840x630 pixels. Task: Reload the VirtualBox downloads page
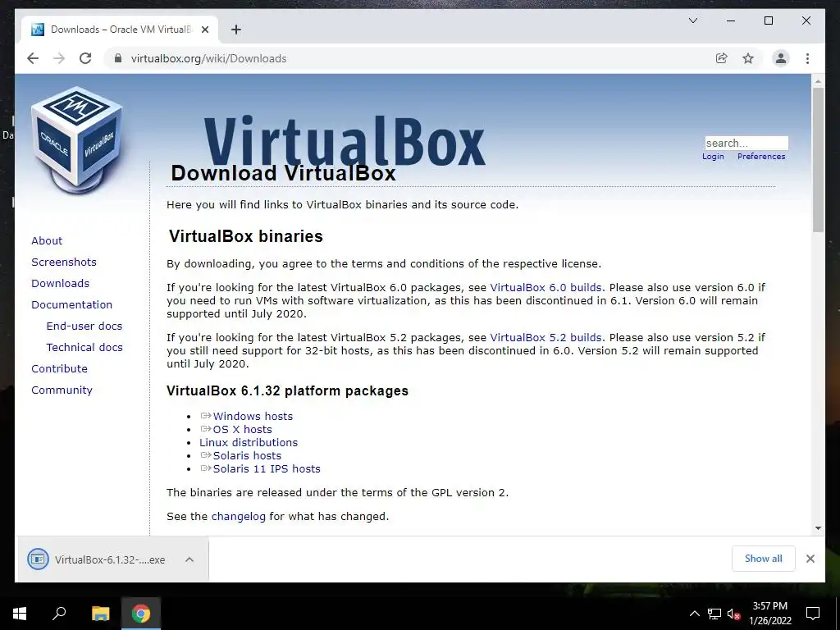point(85,58)
